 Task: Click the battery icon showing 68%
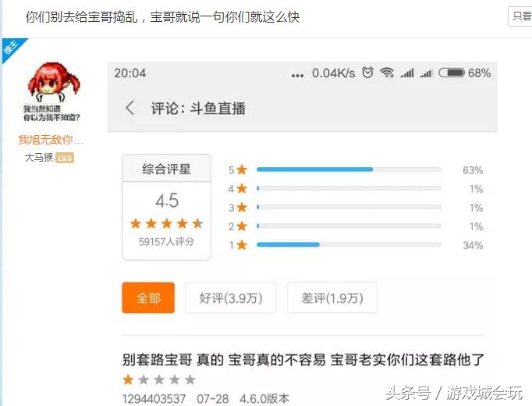pyautogui.click(x=452, y=73)
